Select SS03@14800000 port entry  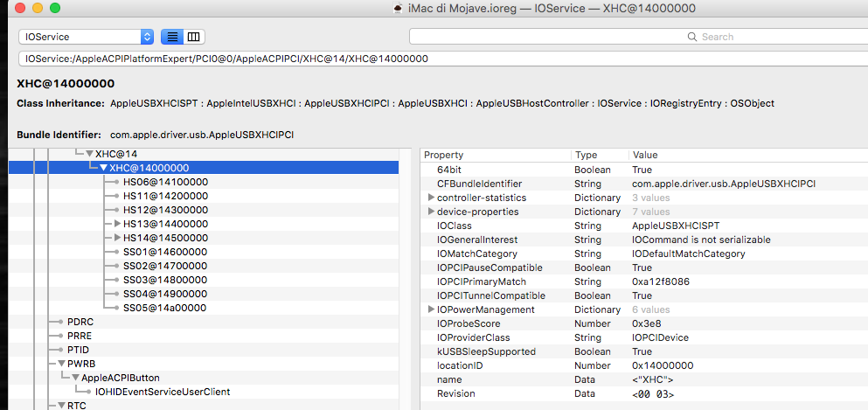click(x=165, y=280)
